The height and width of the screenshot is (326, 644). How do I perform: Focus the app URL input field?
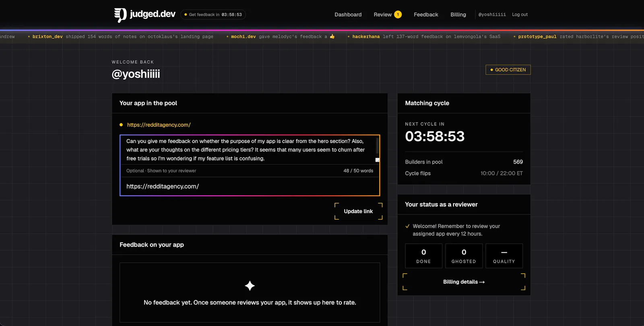point(250,187)
